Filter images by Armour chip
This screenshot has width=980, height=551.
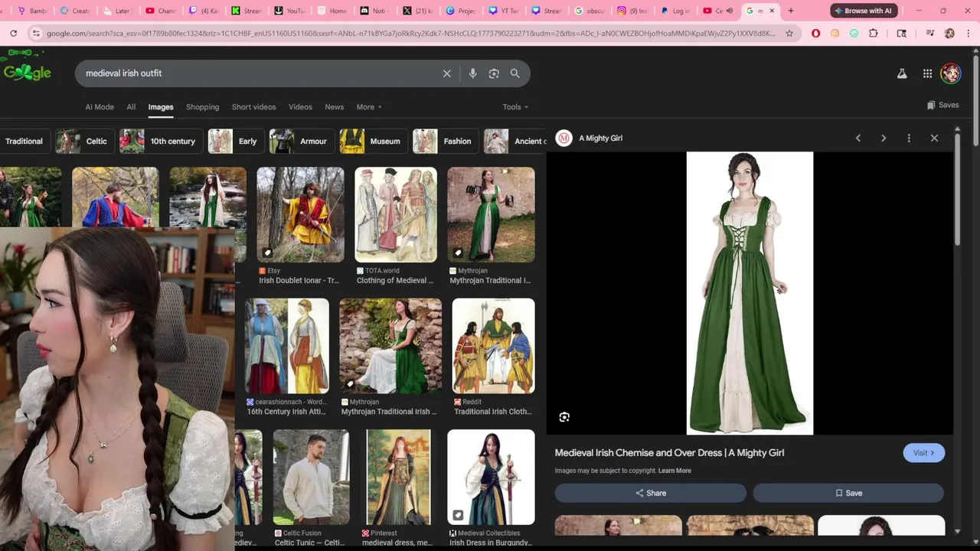(x=301, y=142)
